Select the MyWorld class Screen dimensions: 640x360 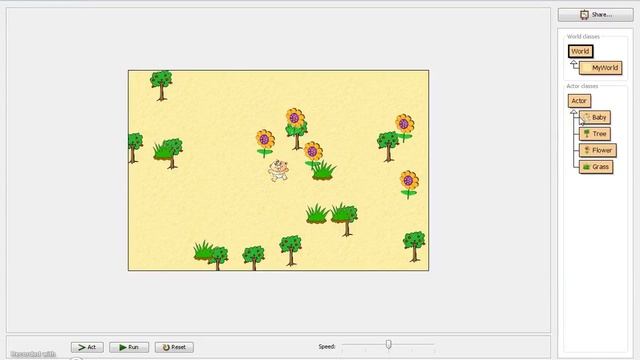tap(600, 68)
